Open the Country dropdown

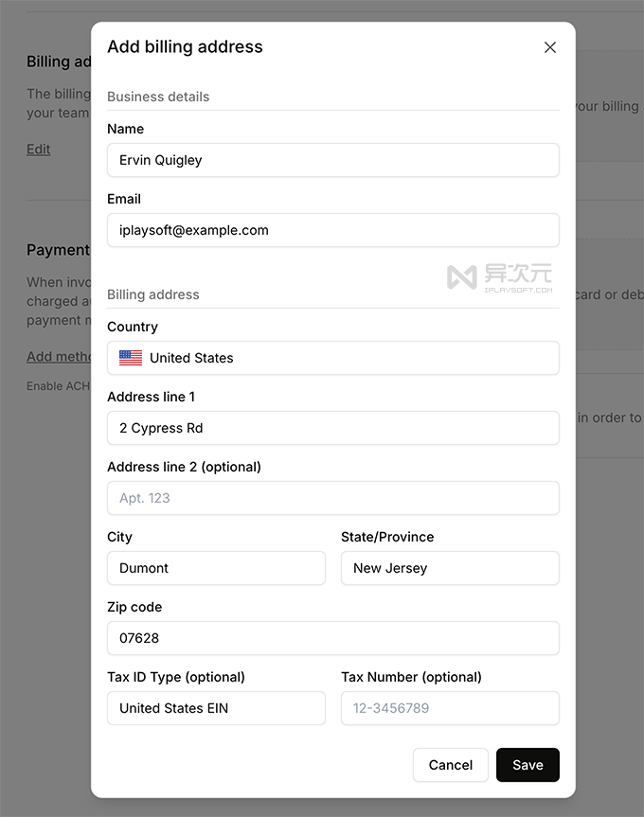coord(332,358)
